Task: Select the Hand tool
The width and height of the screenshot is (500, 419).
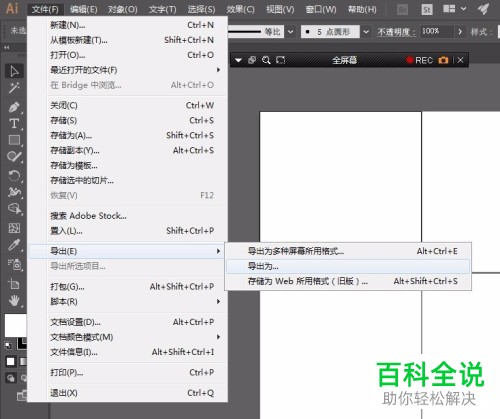Action: (x=14, y=301)
